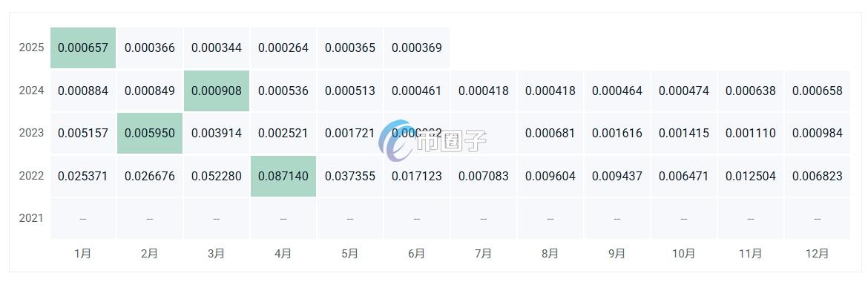This screenshot has width=868, height=282.
Task: Click the 2023 year row label
Action: coord(31,133)
